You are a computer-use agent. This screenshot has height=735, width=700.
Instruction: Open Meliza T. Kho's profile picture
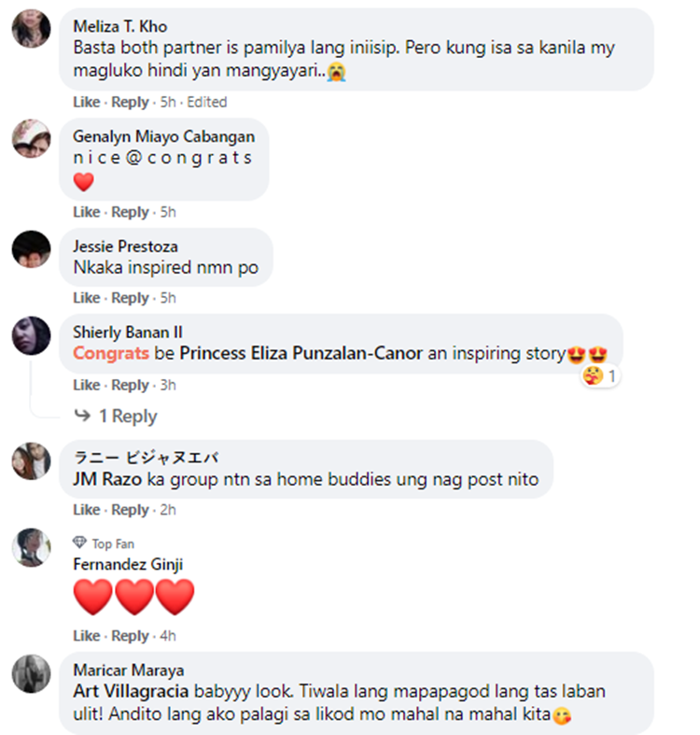click(32, 29)
